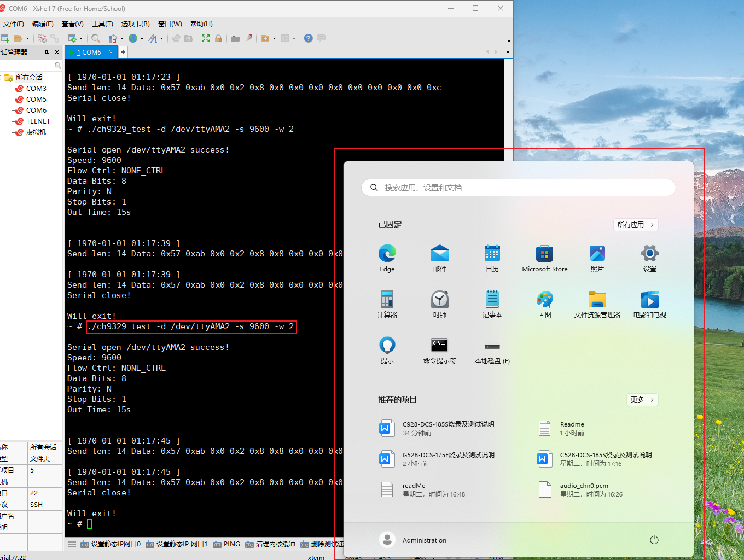Collapse the 所有会话 tree node

2,77
